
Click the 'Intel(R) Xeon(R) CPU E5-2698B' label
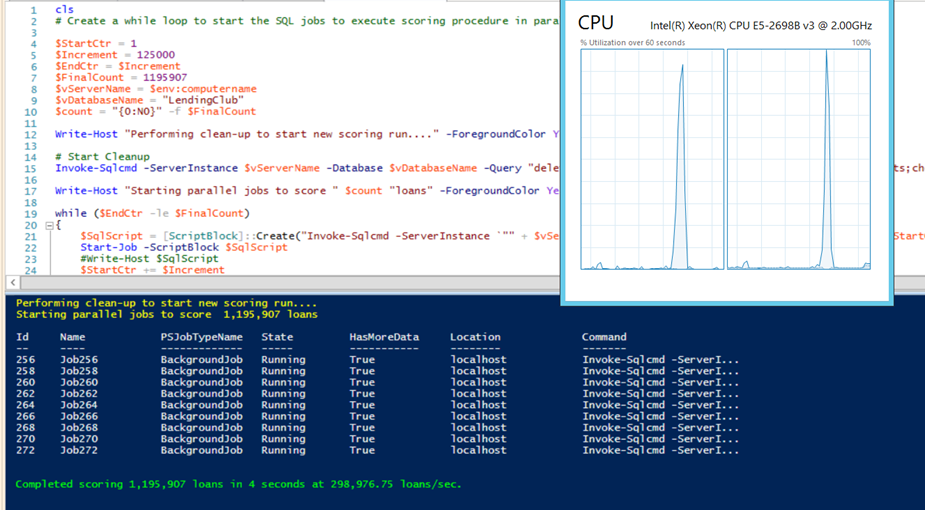[x=761, y=26]
